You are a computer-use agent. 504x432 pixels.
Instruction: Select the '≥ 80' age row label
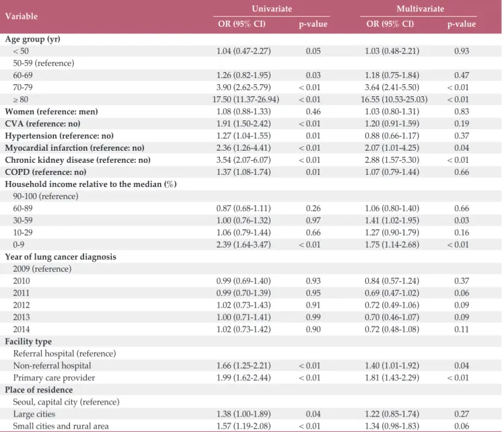(x=21, y=100)
